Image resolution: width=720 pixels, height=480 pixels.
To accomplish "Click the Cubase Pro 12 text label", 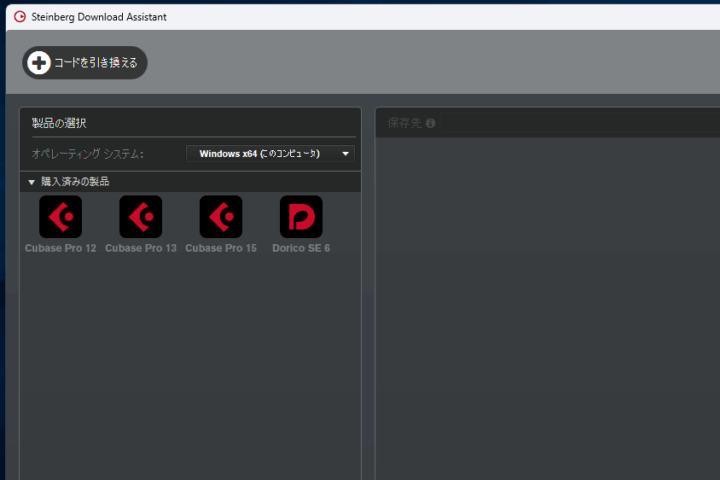I will coord(60,248).
